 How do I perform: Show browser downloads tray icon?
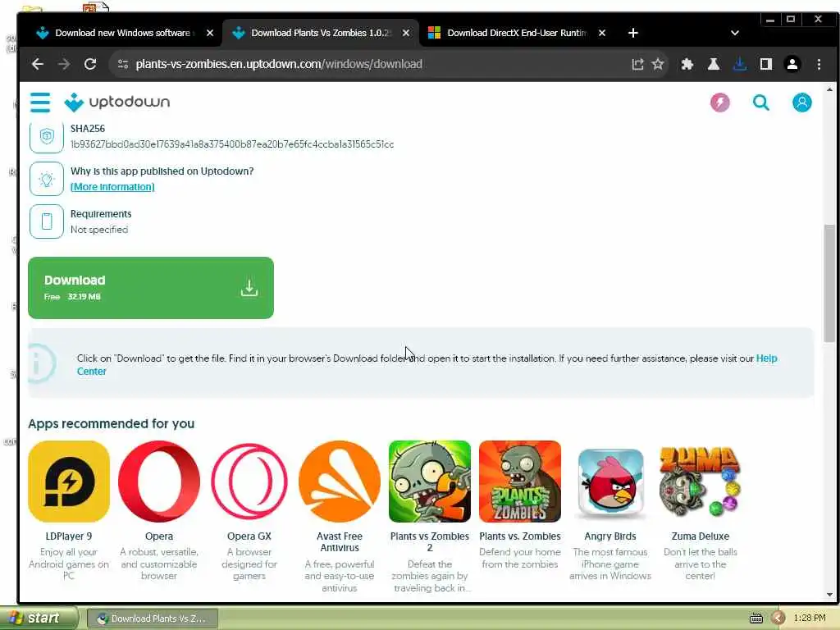(x=740, y=64)
